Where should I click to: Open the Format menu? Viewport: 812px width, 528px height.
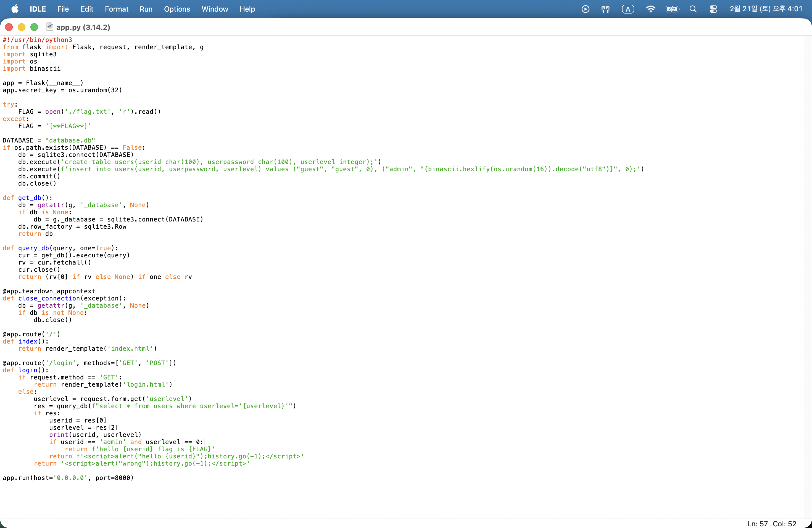[116, 9]
